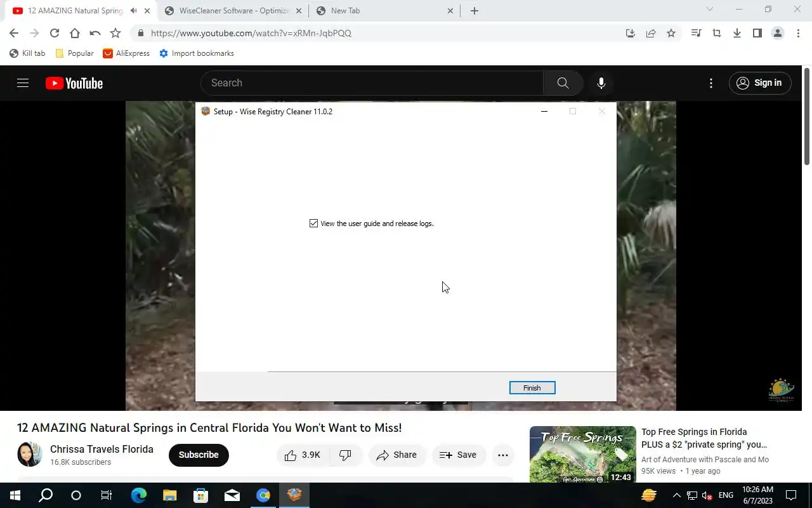Open Windows taskbar search
The image size is (812, 508).
click(x=46, y=495)
